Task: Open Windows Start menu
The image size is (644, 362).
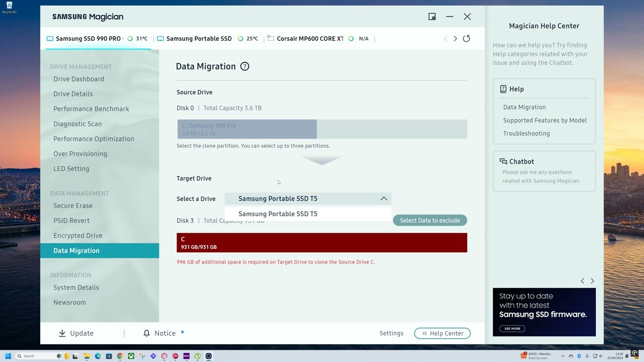Action: pos(8,356)
